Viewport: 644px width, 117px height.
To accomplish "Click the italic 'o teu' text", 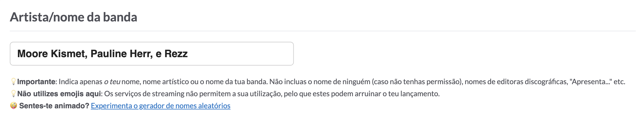I will point(112,81).
